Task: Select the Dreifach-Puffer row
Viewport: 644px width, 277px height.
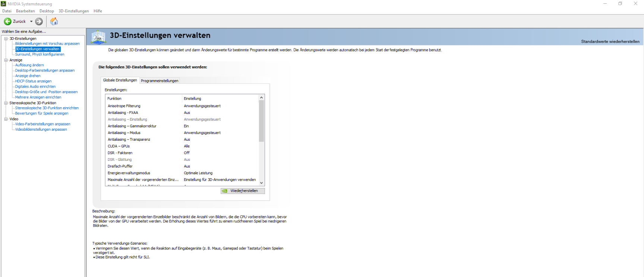Action: point(182,166)
